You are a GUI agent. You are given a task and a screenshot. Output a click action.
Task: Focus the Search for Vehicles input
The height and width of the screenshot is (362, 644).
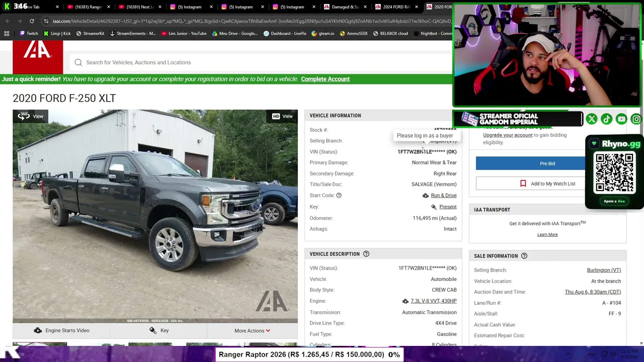(262, 62)
